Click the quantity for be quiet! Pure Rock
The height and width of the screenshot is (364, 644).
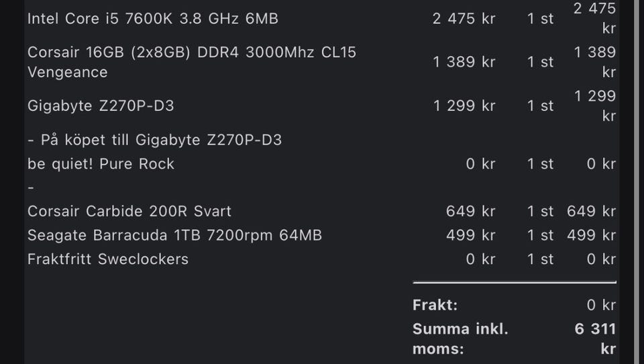point(540,164)
